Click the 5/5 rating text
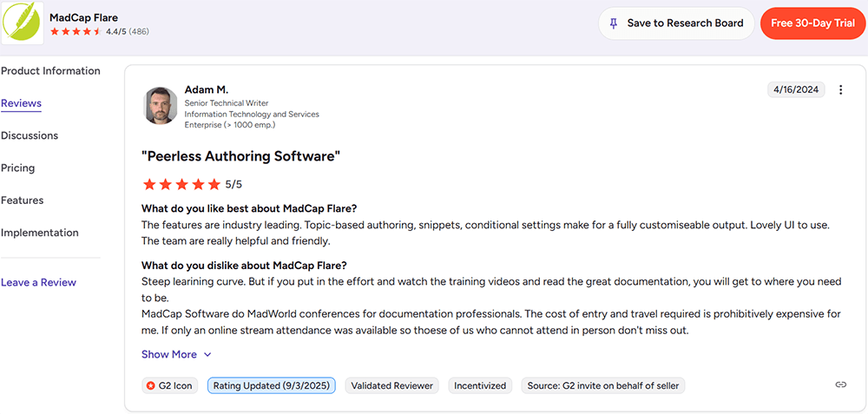The width and height of the screenshot is (868, 414). 233,185
